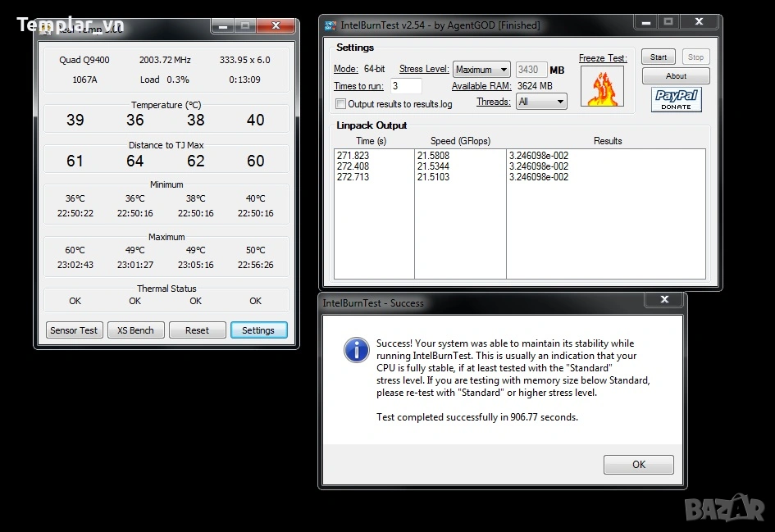Screen dimensions: 775x532
Task: Click the blue info icon in Success dialog
Action: [356, 350]
